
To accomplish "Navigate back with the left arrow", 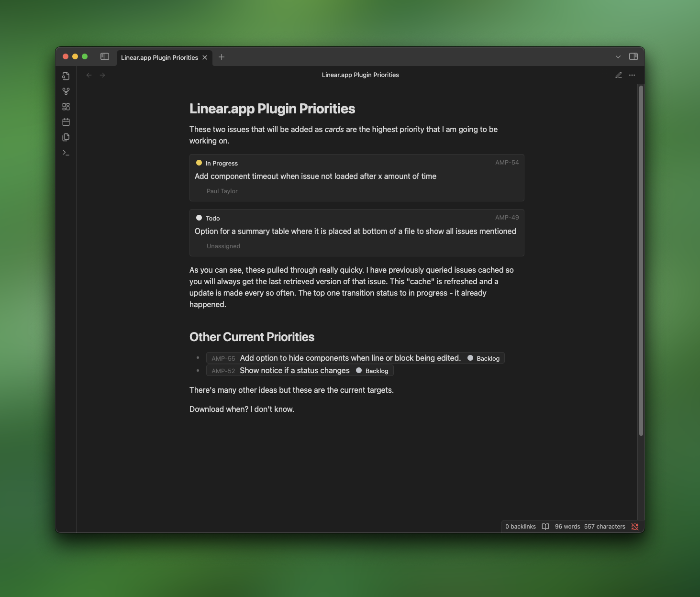I will coord(89,75).
